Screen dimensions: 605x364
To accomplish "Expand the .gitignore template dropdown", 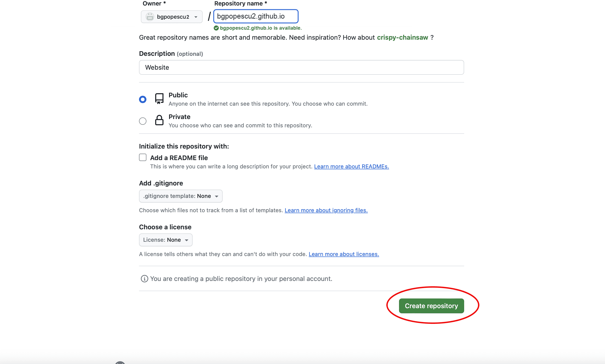I will (181, 196).
